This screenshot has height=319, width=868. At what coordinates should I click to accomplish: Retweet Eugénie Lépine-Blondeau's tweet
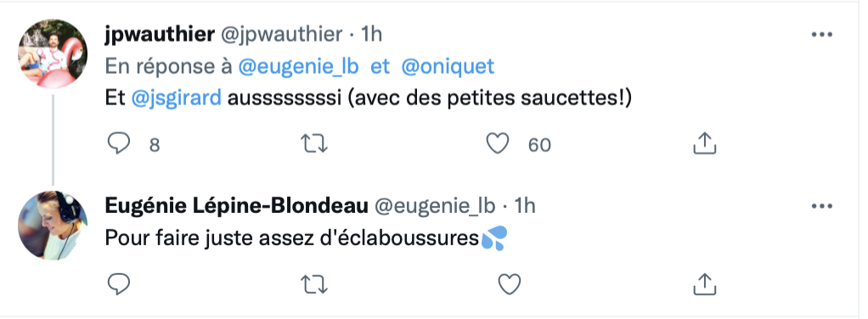[314, 284]
